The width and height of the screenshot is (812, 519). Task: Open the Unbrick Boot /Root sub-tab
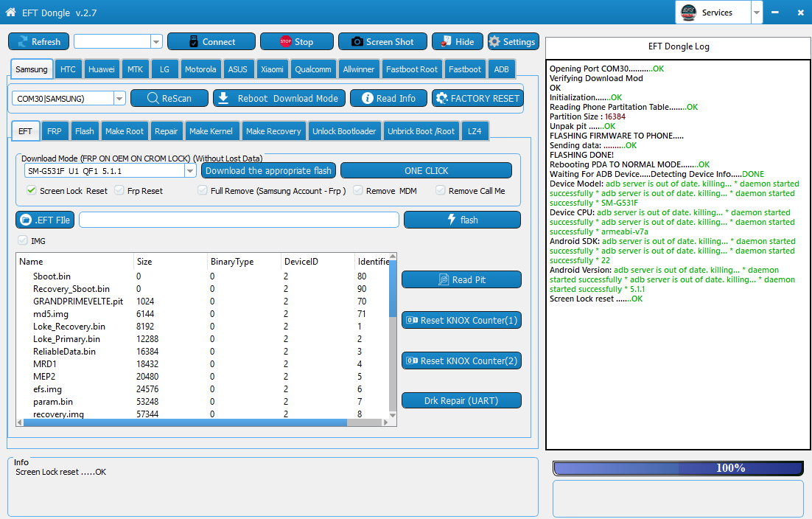pos(421,131)
